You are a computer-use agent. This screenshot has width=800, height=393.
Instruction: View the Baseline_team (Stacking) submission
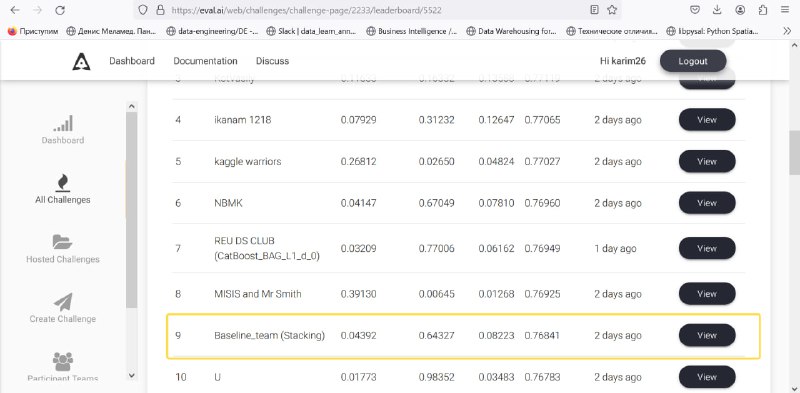click(x=707, y=336)
